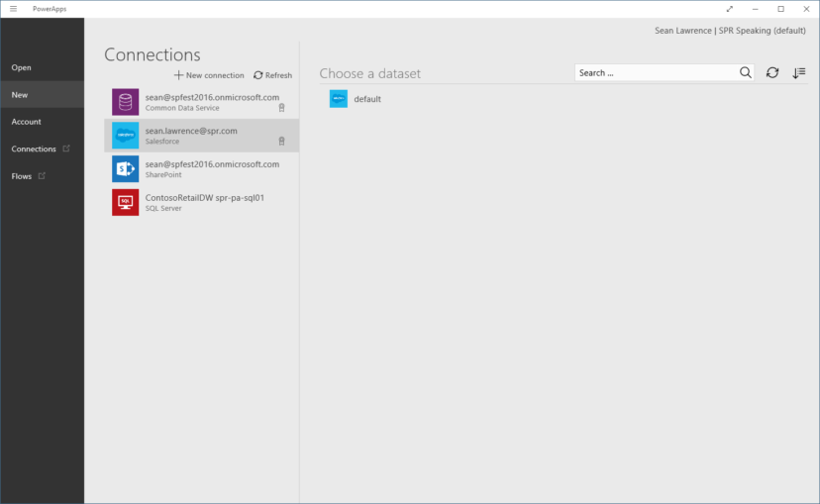Open the Open menu item
Viewport: 820px width, 504px height.
pyautogui.click(x=22, y=67)
